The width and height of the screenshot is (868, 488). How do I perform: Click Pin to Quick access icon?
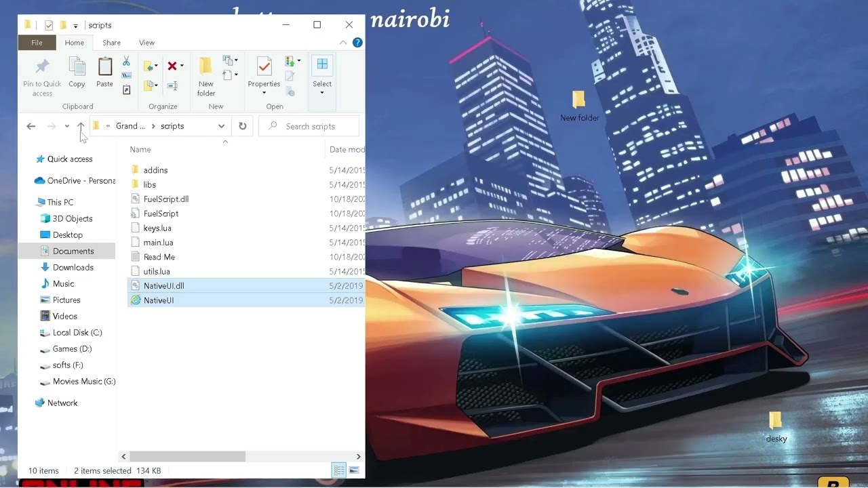42,66
